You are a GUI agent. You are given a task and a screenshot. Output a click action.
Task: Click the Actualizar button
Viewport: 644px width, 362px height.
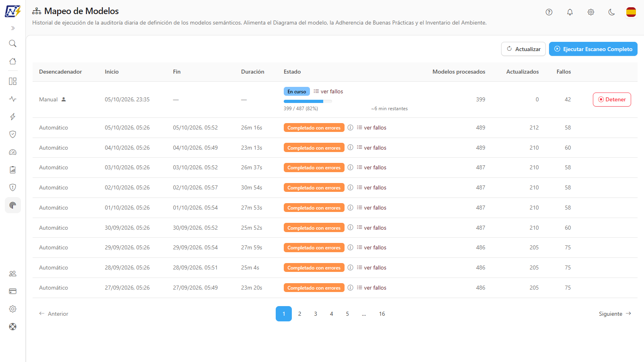pos(523,49)
